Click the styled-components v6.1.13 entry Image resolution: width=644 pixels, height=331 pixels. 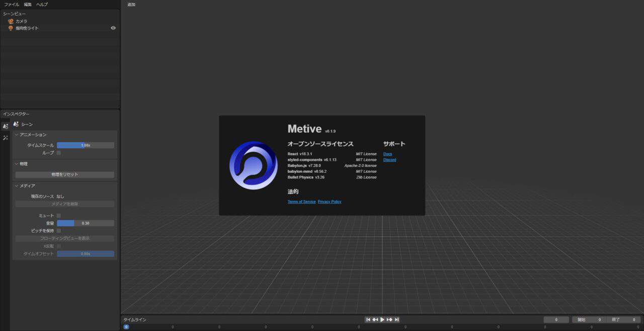tap(312, 160)
